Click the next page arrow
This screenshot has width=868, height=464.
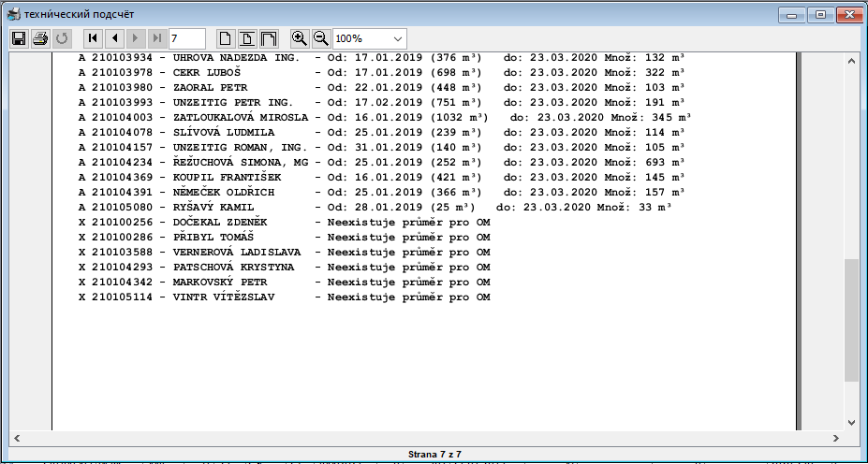tap(136, 38)
